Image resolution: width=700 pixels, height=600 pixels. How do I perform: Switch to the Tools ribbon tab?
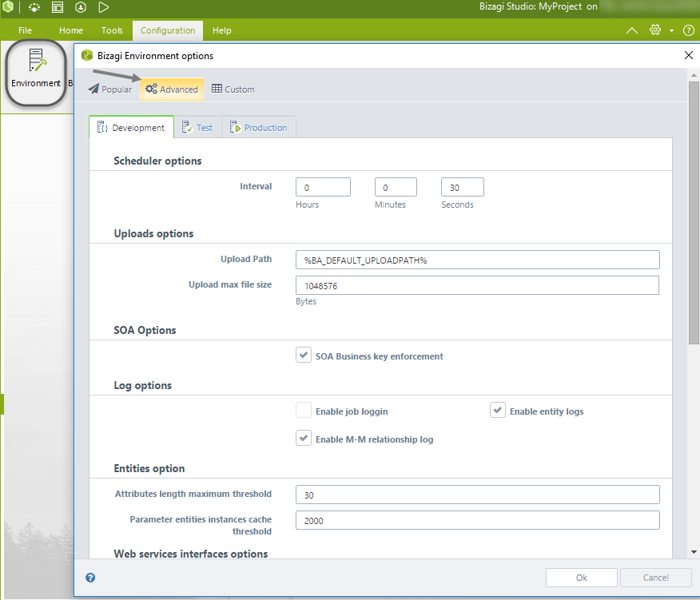[x=112, y=30]
